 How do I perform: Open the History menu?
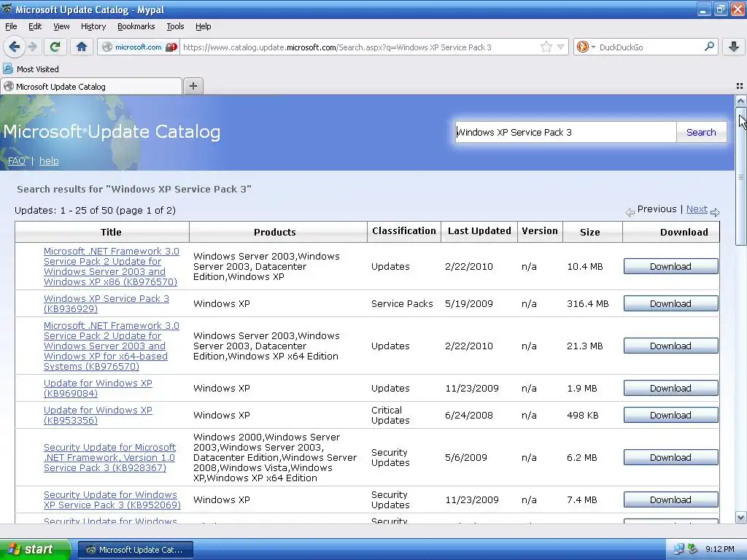pyautogui.click(x=93, y=26)
